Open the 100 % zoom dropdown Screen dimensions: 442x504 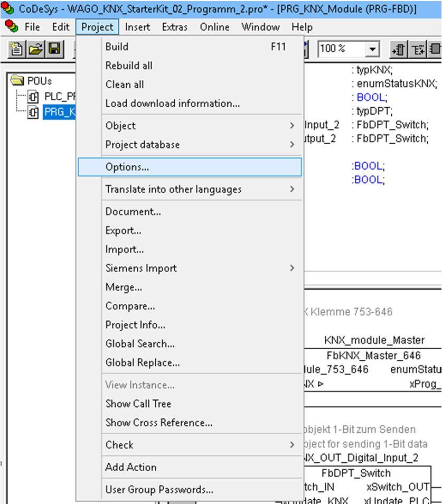pyautogui.click(x=372, y=50)
